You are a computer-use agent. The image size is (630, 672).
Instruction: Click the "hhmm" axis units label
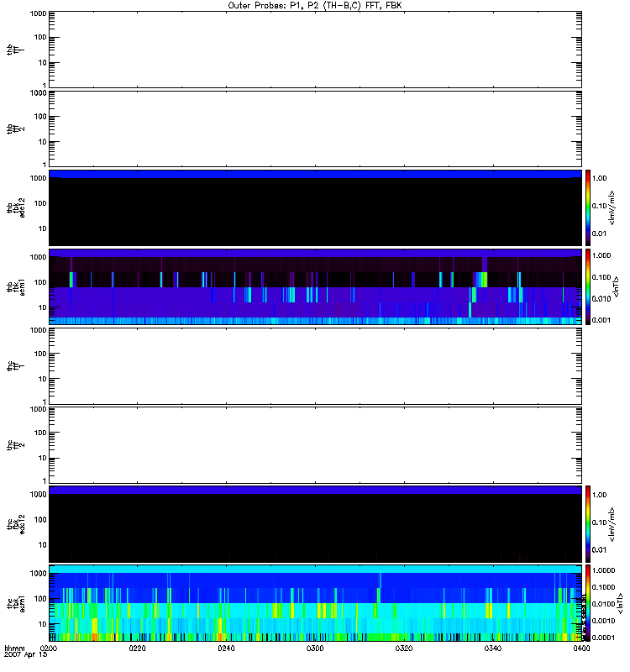[x=14, y=648]
